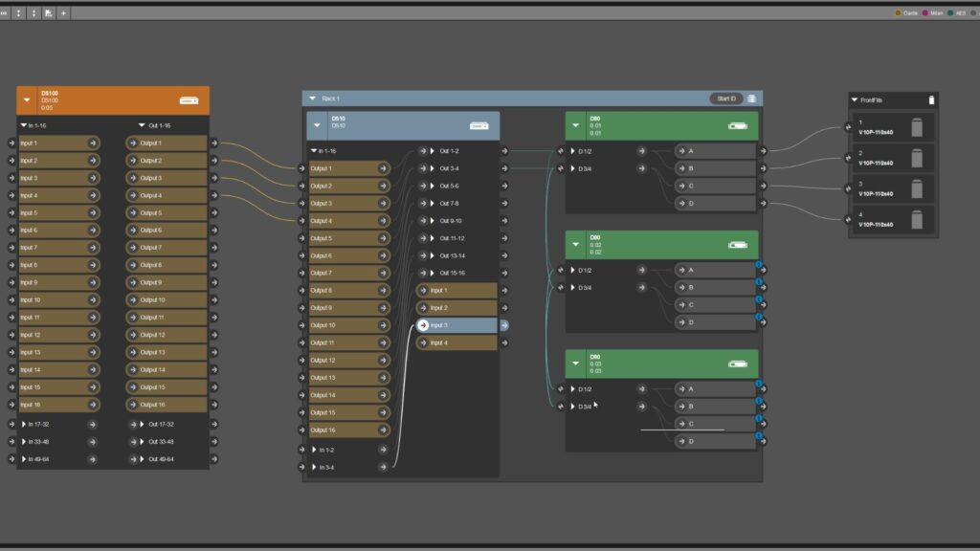
Task: Click the amplifier icon on the first D80
Action: 738,125
